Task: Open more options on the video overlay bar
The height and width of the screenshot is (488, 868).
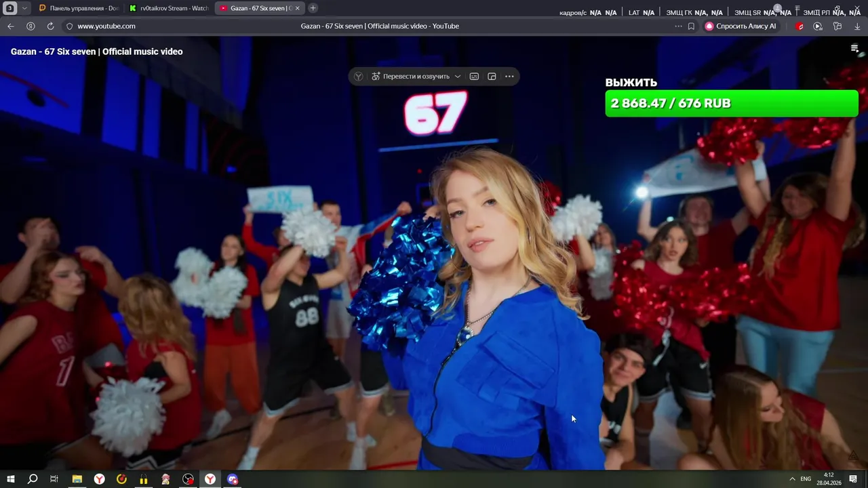Action: 509,77
